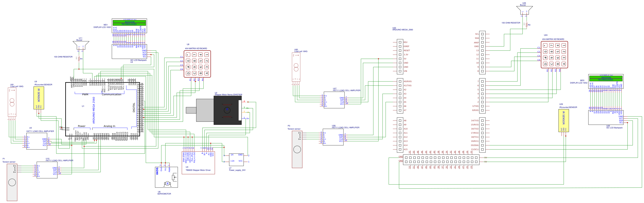Click the 'DIGITAL' label on U1

134,107
